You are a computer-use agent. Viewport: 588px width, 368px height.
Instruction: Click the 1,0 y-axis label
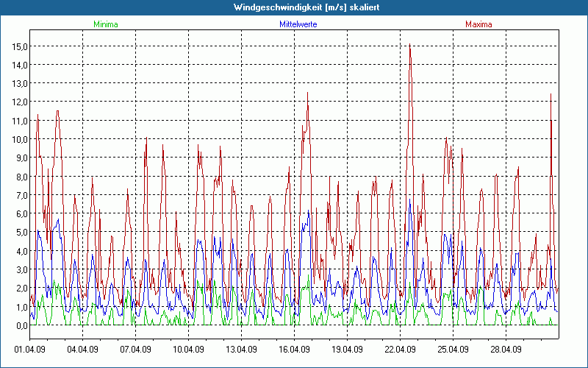(21, 307)
